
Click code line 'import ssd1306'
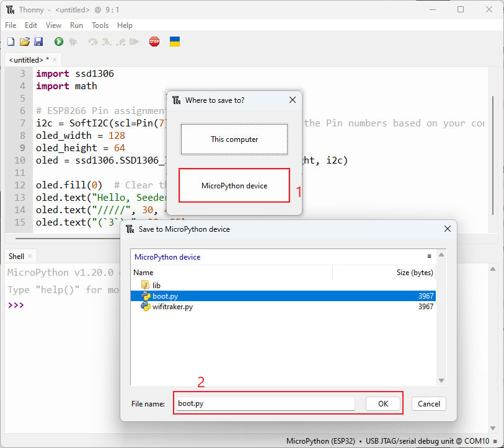coord(75,74)
